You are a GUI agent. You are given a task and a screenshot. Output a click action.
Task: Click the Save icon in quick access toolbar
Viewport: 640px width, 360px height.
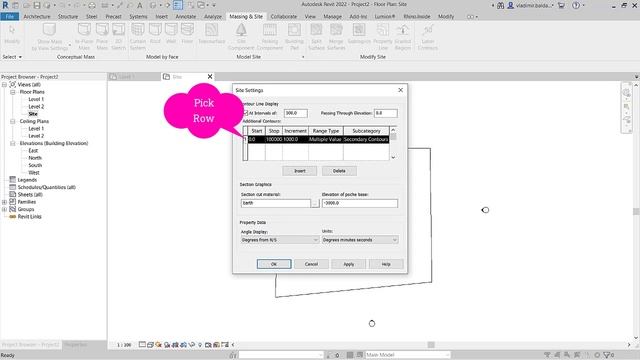(x=37, y=5)
